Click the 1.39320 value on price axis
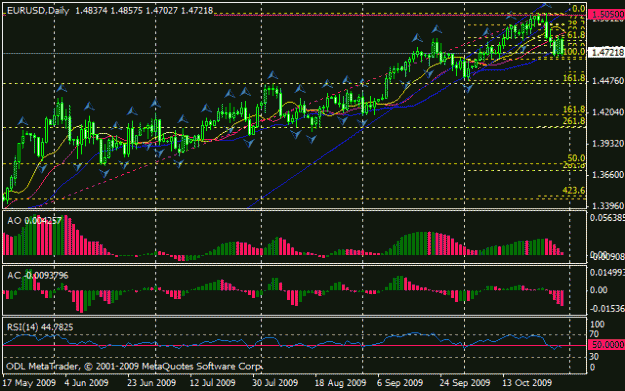The height and width of the screenshot is (391, 625). tap(608, 143)
